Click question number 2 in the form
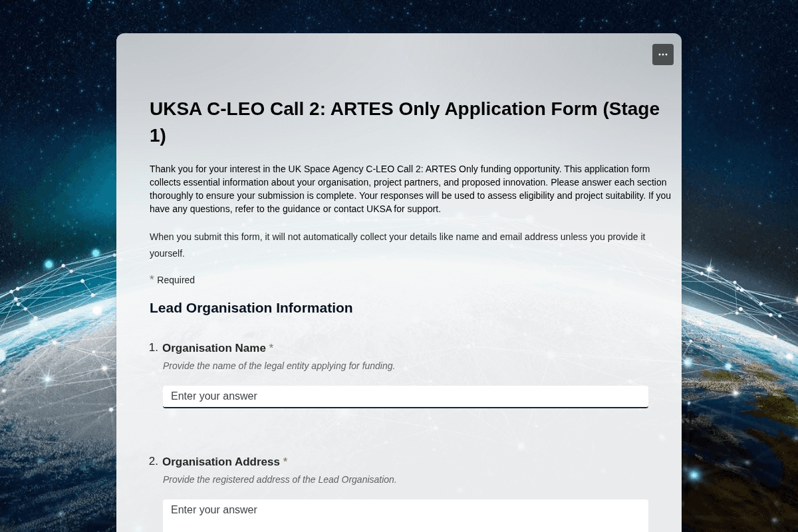 click(154, 461)
